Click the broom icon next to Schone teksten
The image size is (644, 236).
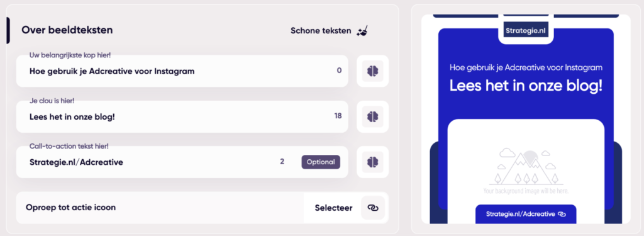click(x=363, y=31)
